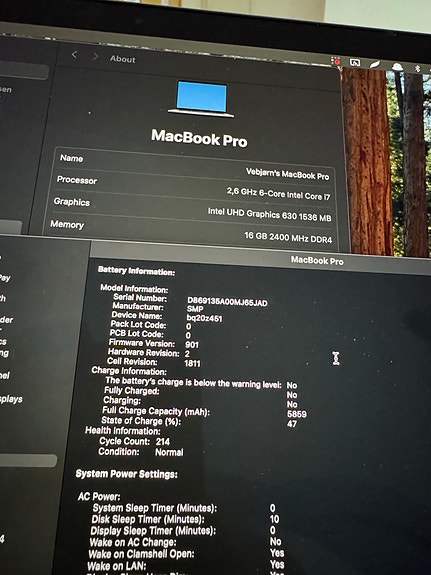Select the computer name Vebjørn's MacBook Pro
The width and height of the screenshot is (431, 575).
287,174
